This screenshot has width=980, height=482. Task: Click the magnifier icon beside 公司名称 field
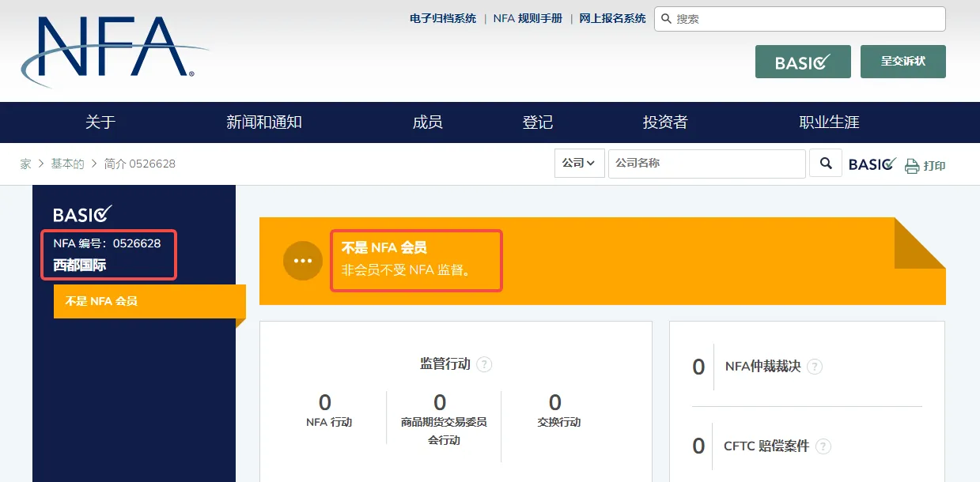tap(826, 164)
